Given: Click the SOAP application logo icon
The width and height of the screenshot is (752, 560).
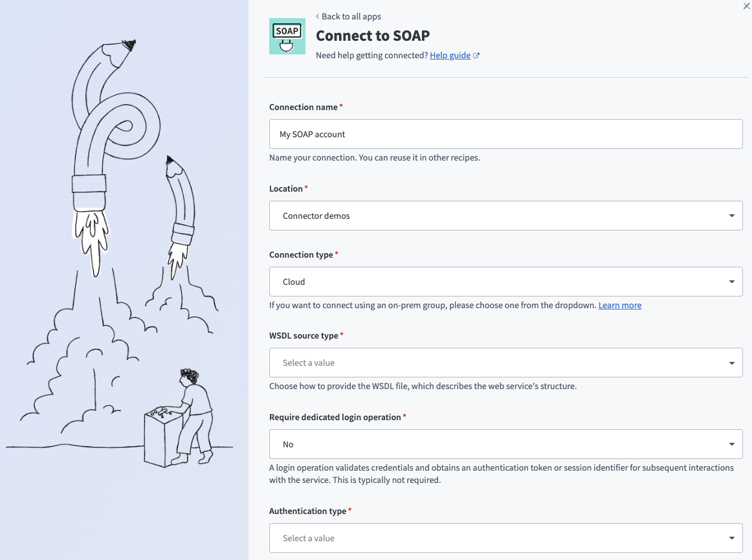Looking at the screenshot, I should tap(287, 36).
